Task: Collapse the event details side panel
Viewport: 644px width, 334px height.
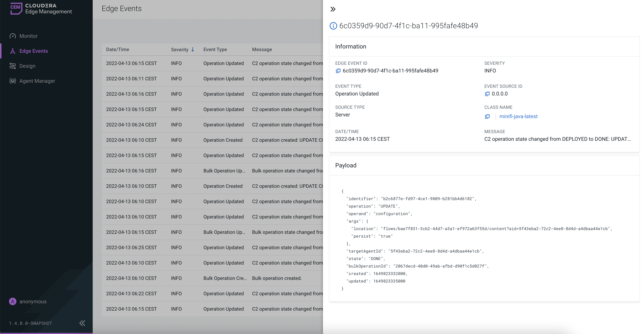Action: 333,9
